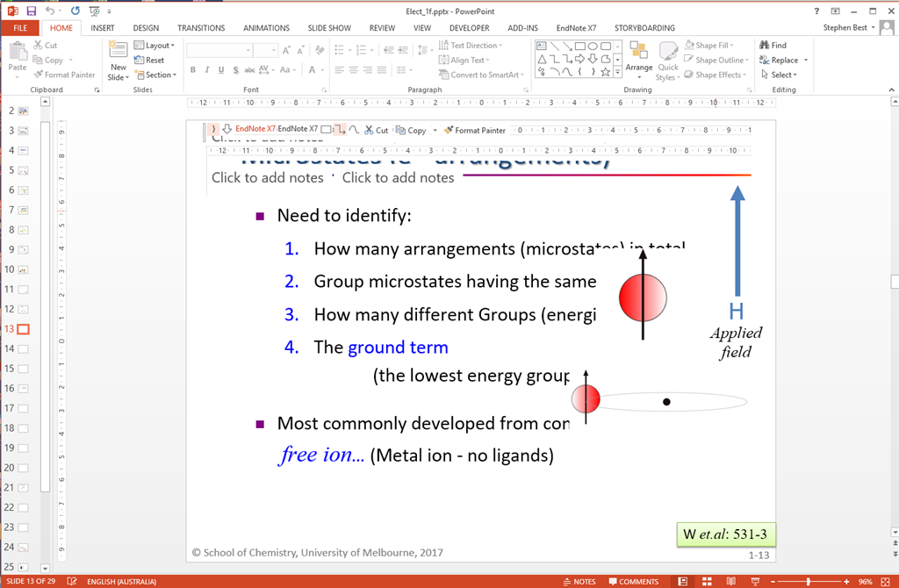Center the paragraph text
The image size is (899, 588).
353,70
